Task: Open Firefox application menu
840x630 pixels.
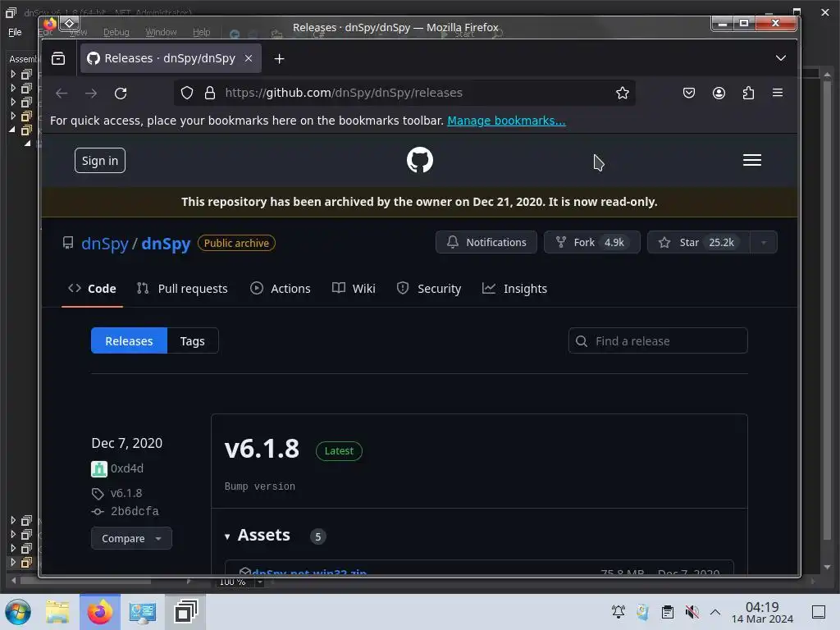Action: [x=778, y=93]
